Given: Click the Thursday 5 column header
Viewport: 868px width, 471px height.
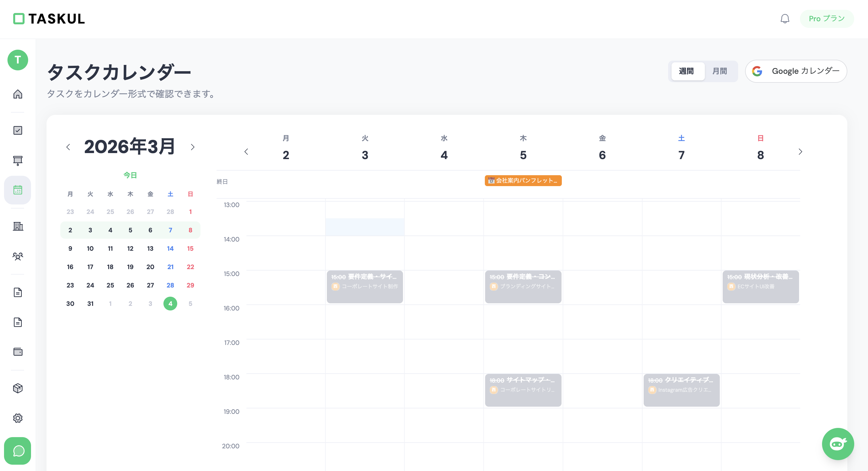Looking at the screenshot, I should tap(523, 148).
